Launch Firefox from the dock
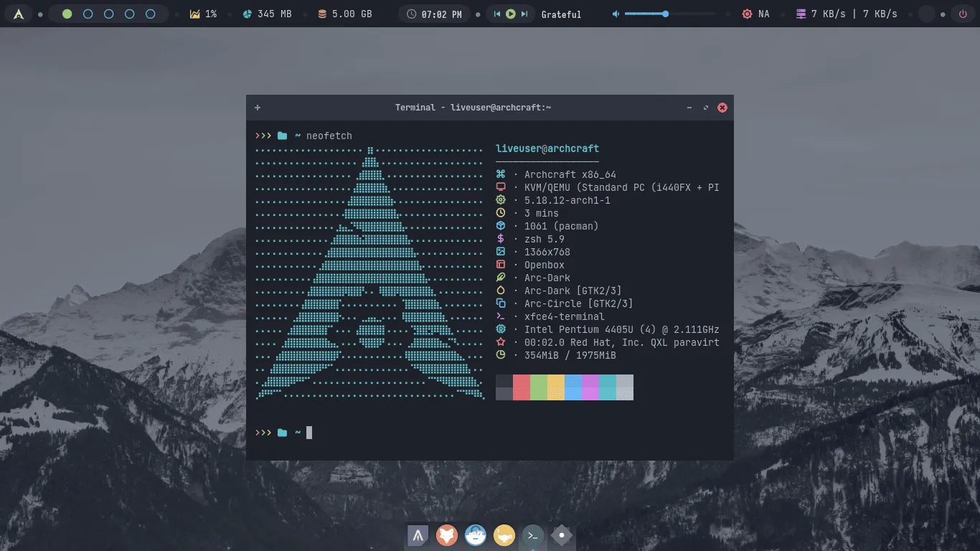The image size is (980, 551). (446, 535)
